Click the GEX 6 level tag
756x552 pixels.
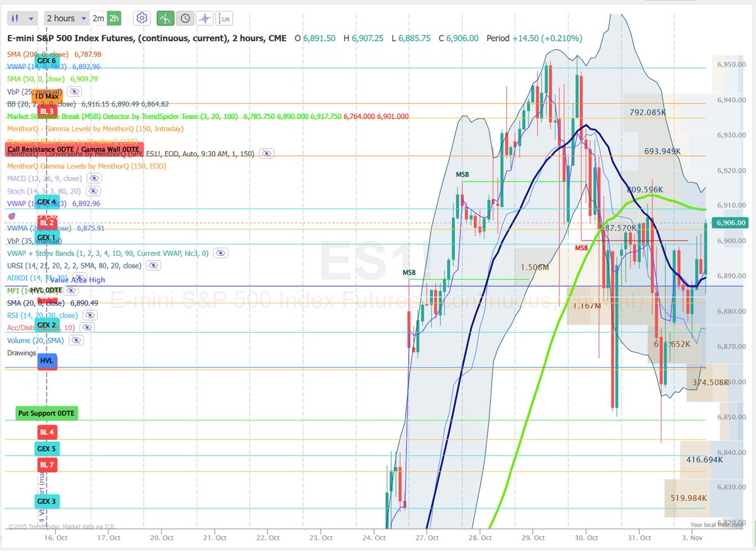(47, 61)
